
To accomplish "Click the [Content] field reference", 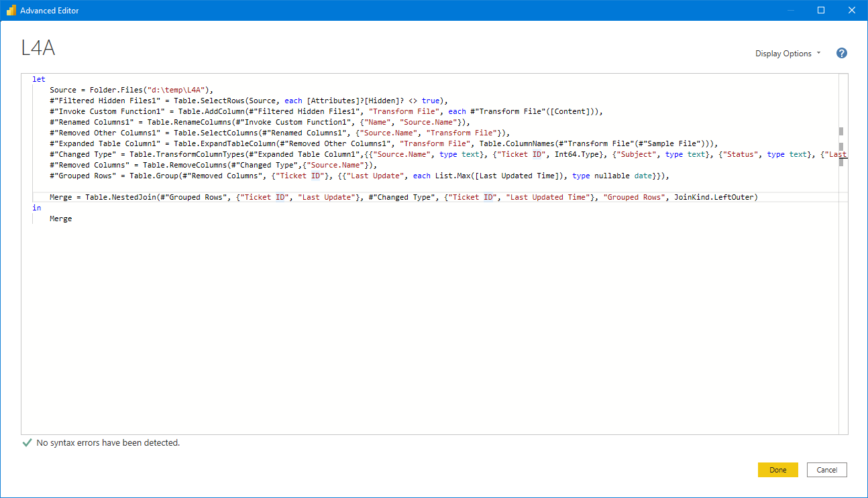I will [569, 111].
